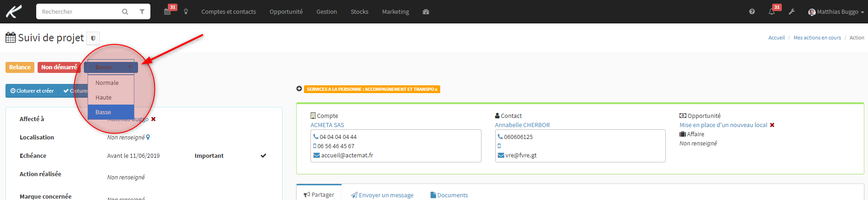Click the plus icon to add a tag

pyautogui.click(x=299, y=89)
